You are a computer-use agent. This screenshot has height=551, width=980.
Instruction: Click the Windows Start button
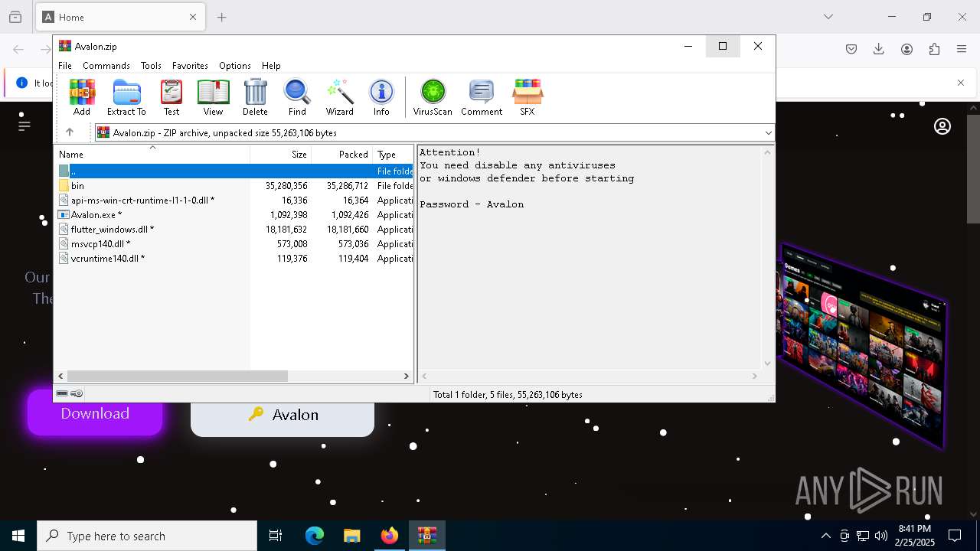pyautogui.click(x=18, y=536)
